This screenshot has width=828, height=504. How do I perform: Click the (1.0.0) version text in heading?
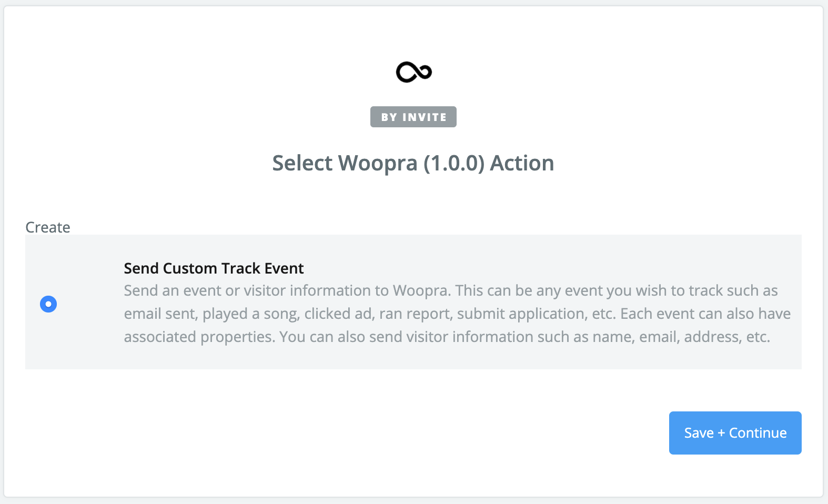coord(454,163)
